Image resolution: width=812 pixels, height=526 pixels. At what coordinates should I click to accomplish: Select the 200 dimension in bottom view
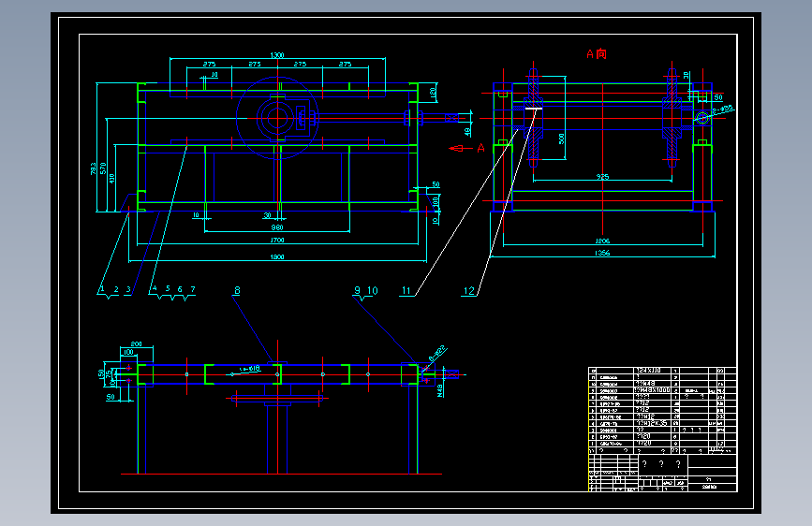tap(136, 343)
